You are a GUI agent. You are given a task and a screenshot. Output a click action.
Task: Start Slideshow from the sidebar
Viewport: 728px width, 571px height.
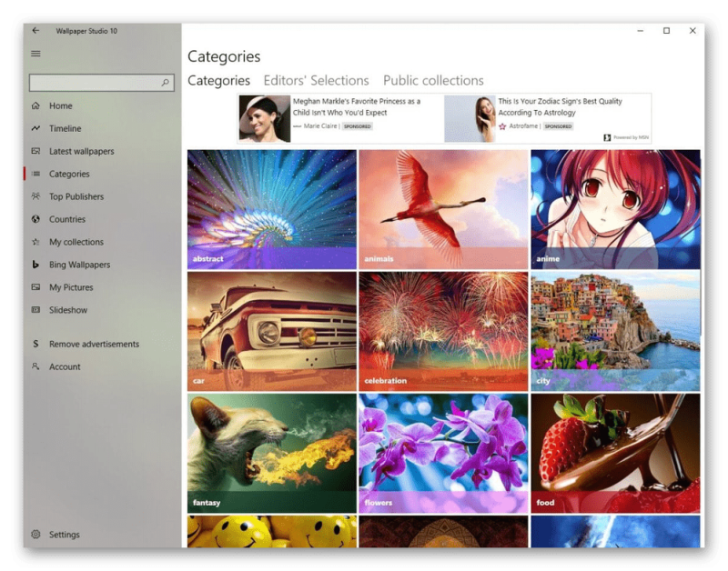[102, 310]
